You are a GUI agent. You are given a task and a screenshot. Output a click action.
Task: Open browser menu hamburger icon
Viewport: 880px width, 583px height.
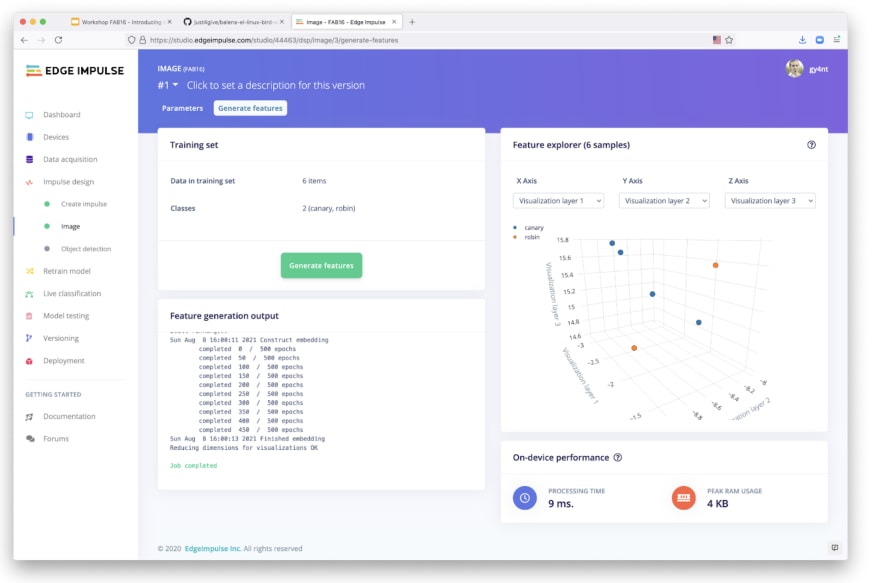tap(836, 40)
